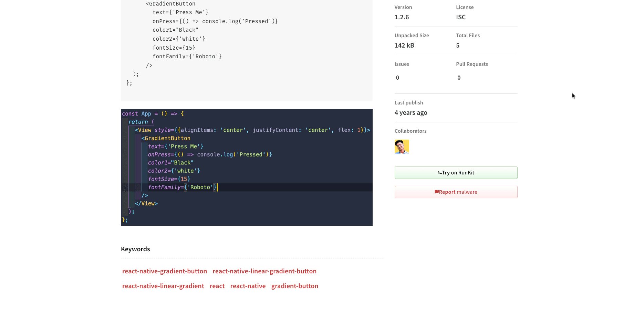Click the version number 1.2.6
The width and height of the screenshot is (644, 333).
[x=402, y=17]
